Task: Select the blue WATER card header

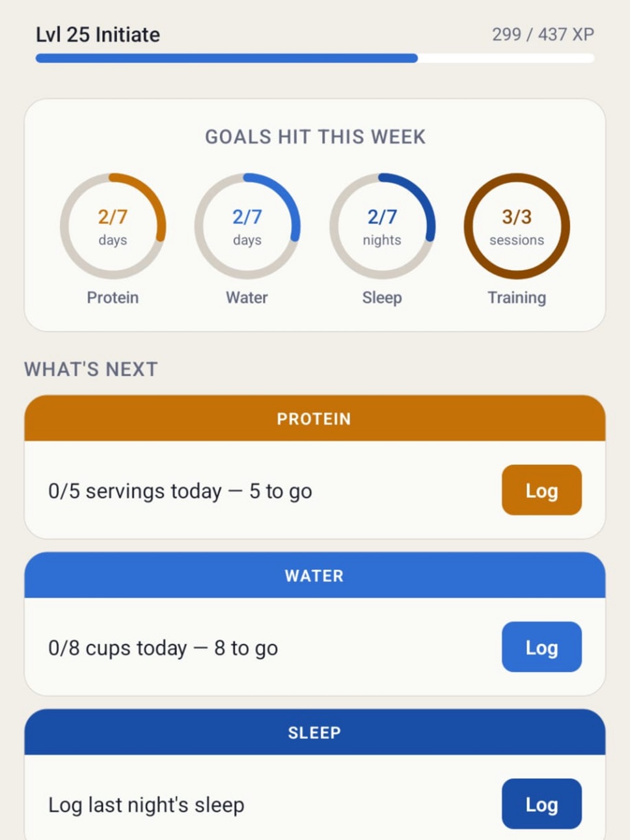Action: pos(315,575)
